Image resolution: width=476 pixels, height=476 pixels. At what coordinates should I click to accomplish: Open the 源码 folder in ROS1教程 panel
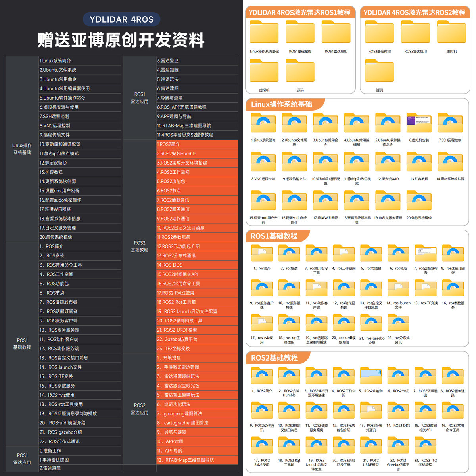[x=300, y=71]
